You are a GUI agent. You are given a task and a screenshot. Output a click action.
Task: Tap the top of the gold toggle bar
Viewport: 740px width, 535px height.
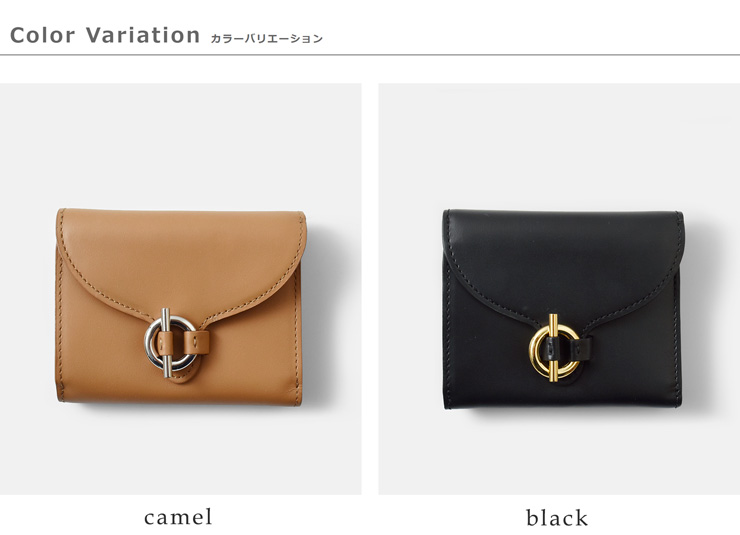click(554, 319)
